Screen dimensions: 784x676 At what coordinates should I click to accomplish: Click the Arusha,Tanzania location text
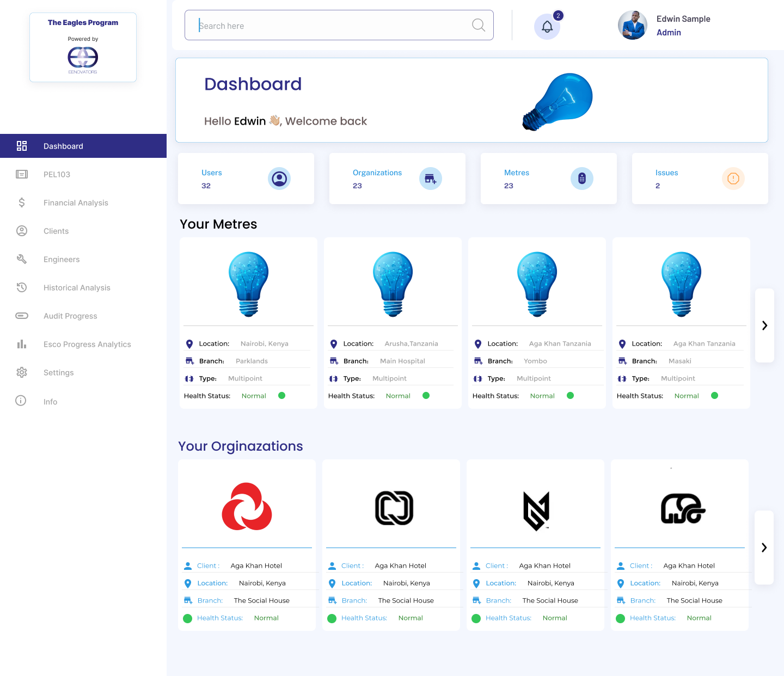411,343
